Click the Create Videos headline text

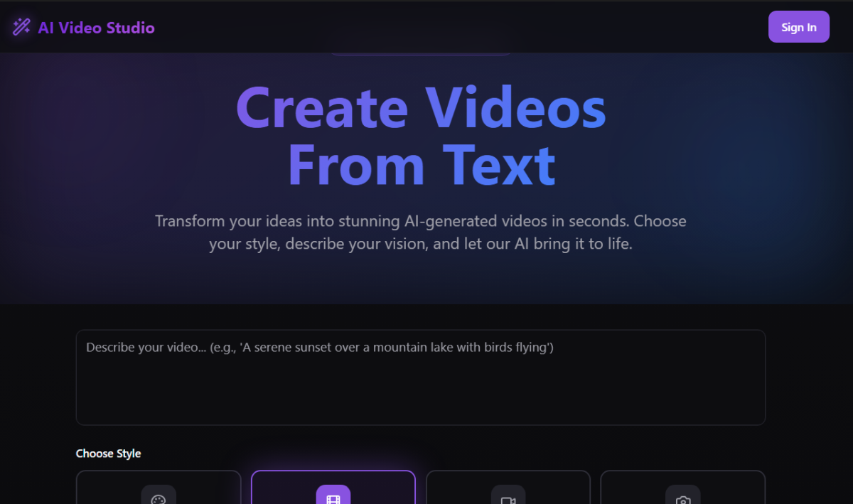tap(420, 108)
